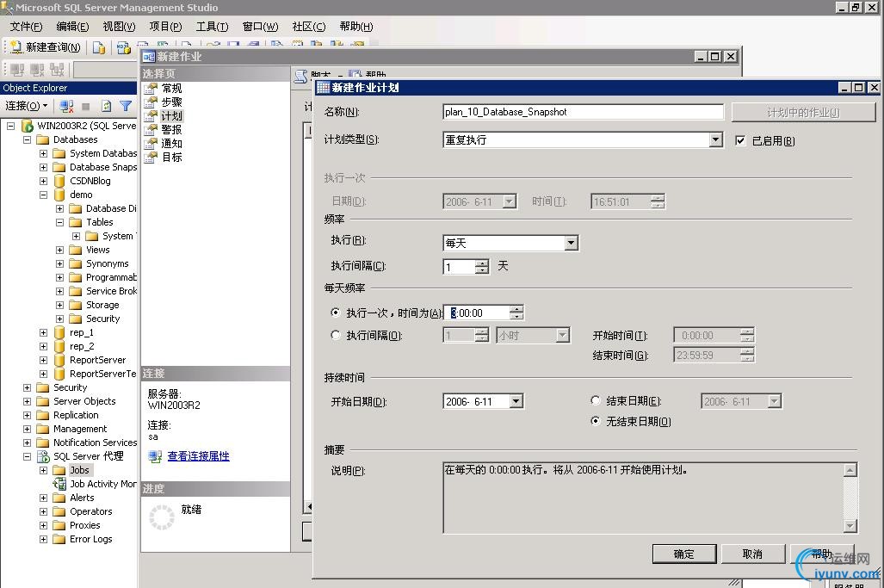The image size is (884, 588).
Task: Click the 名称 field containing plan_10_Database_Snapshot
Action: click(x=583, y=112)
